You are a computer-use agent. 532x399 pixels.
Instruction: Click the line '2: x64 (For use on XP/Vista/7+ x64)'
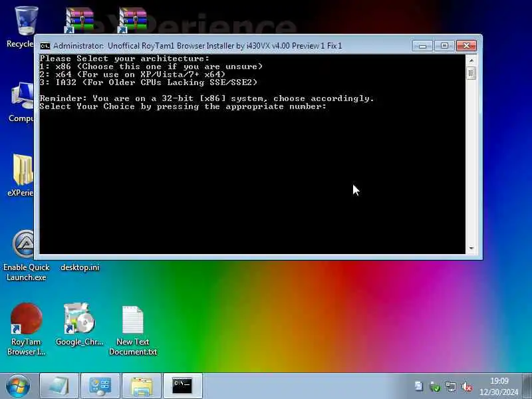tap(132, 74)
